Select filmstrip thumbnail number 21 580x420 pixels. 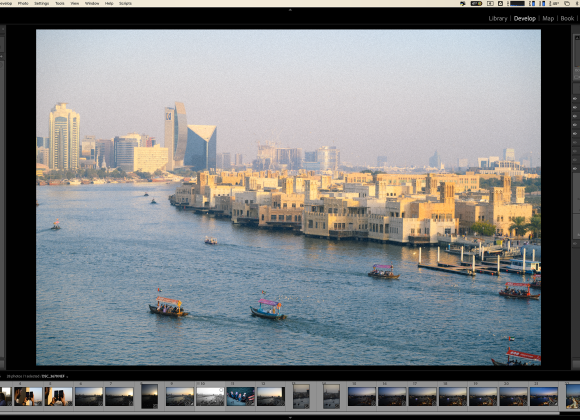point(544,396)
